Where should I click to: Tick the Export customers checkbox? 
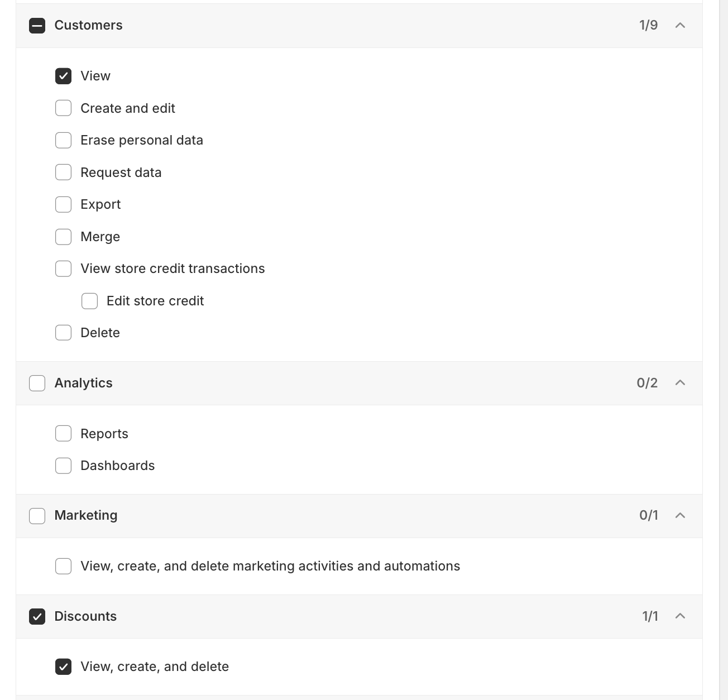(63, 204)
